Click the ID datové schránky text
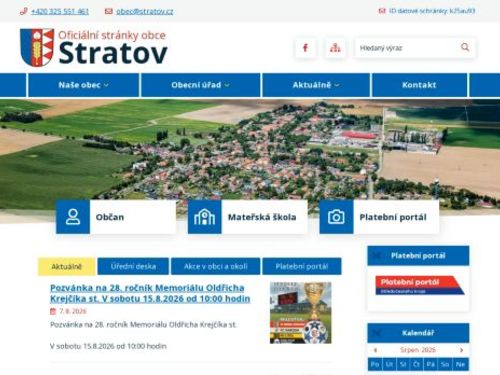Image resolution: width=500 pixels, height=375 pixels. (x=432, y=11)
